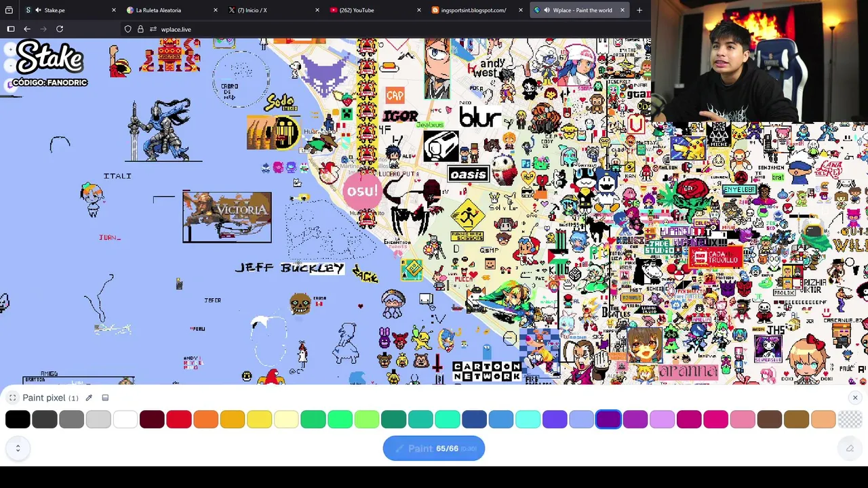868x488 pixels.
Task: Close the Wplace tab
Action: click(622, 10)
